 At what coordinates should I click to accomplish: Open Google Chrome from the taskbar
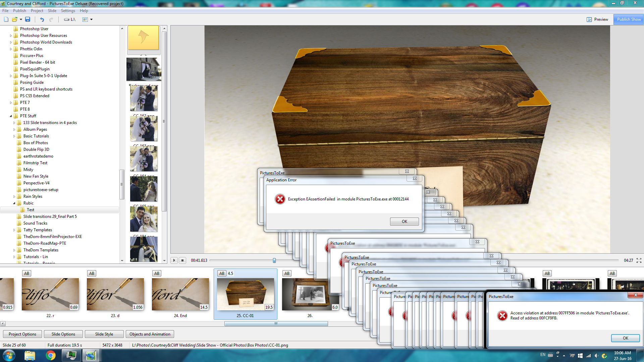click(51, 355)
